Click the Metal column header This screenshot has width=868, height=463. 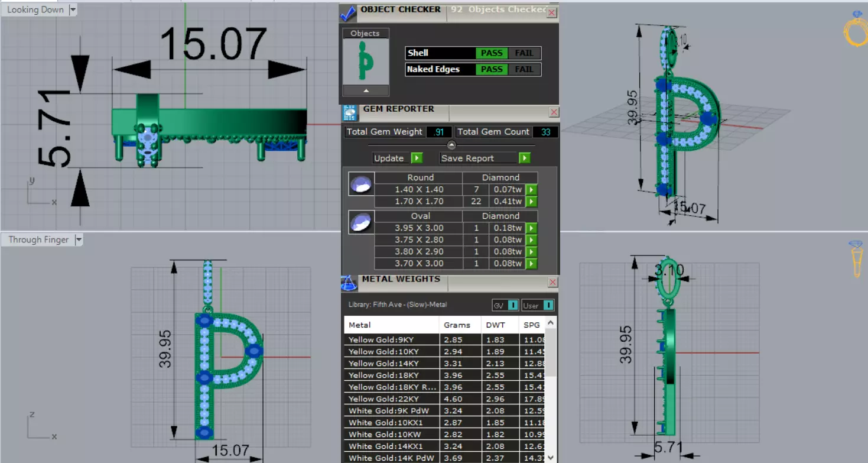click(392, 325)
